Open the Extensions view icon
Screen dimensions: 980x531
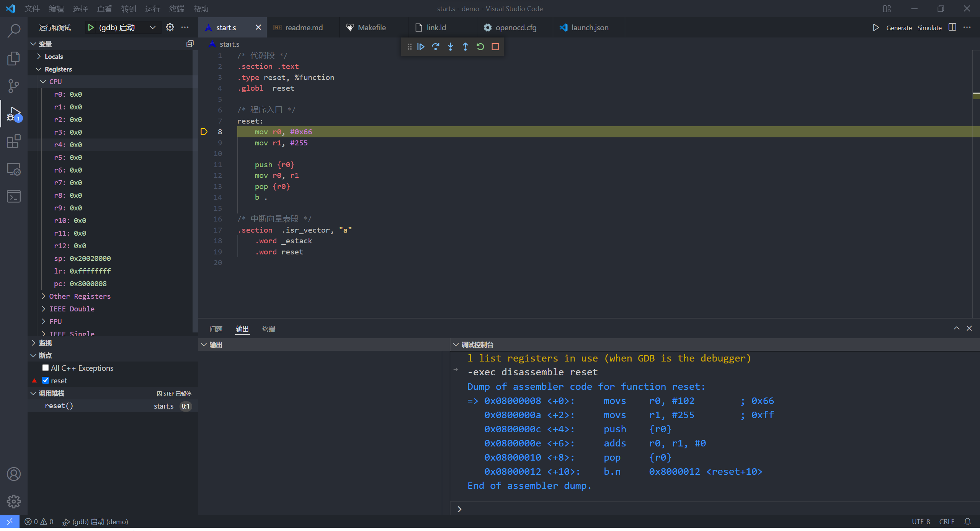(14, 142)
